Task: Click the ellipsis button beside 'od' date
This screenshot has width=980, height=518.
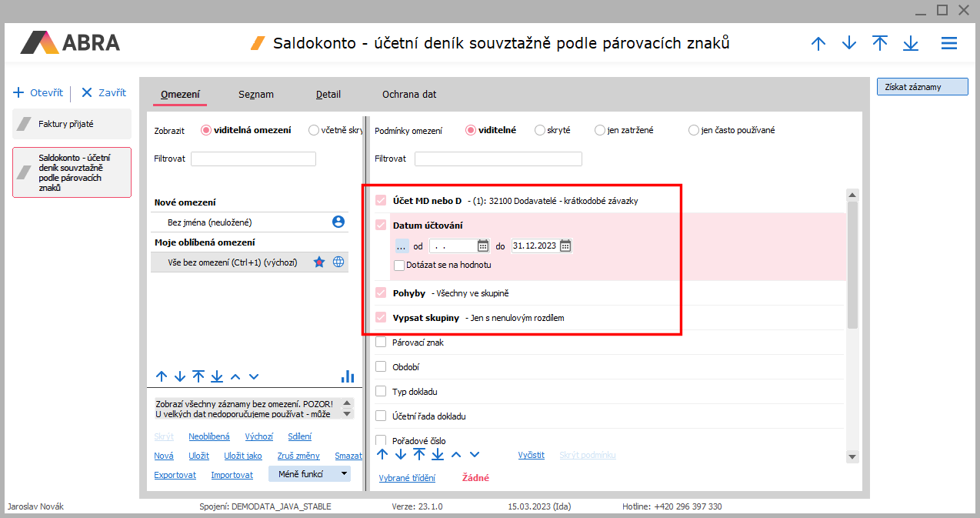Action: point(402,246)
